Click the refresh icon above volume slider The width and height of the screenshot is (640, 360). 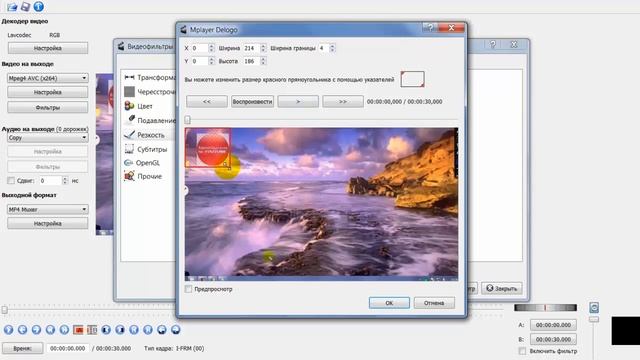click(x=594, y=307)
